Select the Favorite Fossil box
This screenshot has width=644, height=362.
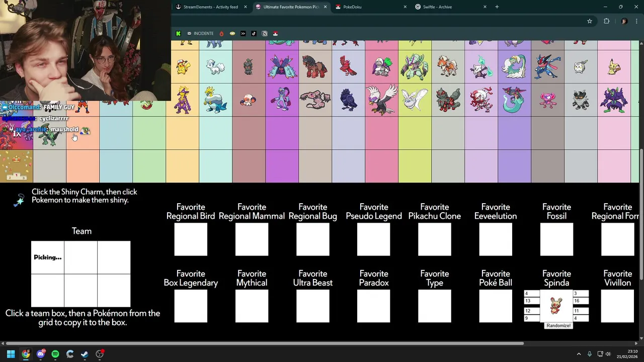tap(556, 239)
